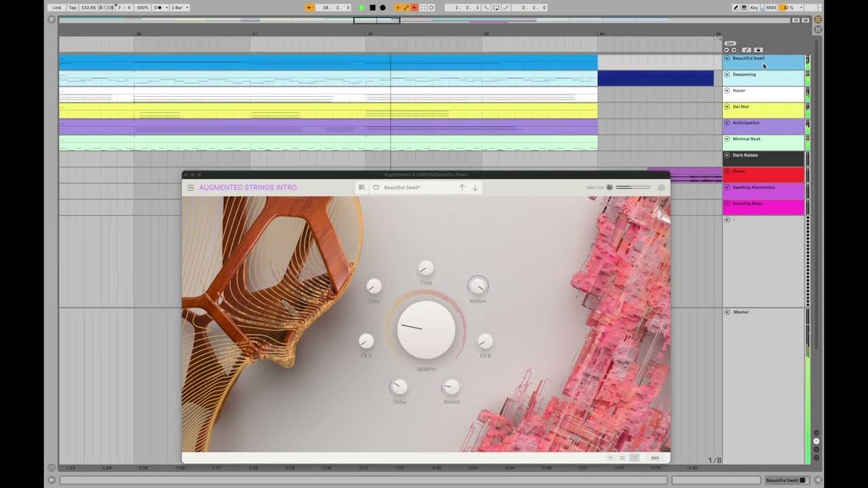Unfold the Del Mar track

727,106
